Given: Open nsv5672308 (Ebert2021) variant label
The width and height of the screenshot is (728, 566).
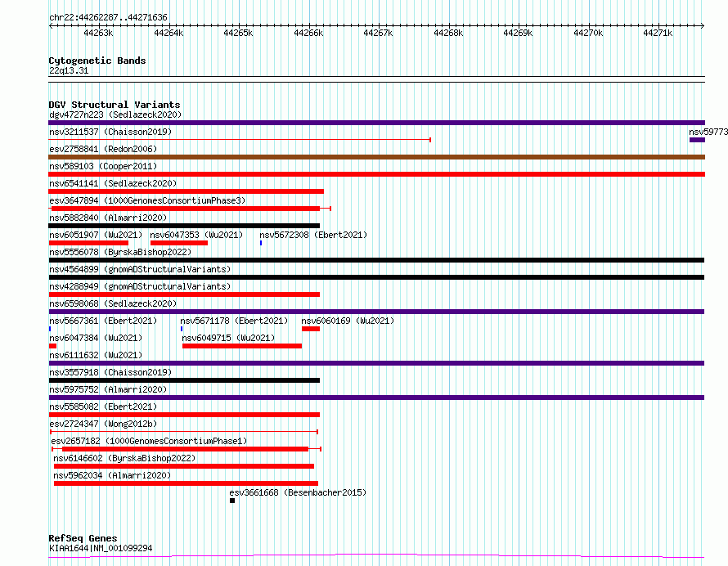Looking at the screenshot, I should [x=313, y=235].
